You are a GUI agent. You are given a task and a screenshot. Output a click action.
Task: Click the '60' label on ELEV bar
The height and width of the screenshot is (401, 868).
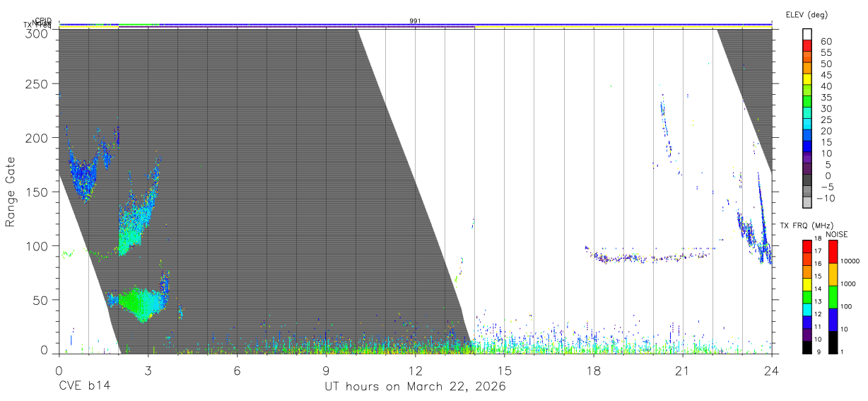coord(826,42)
